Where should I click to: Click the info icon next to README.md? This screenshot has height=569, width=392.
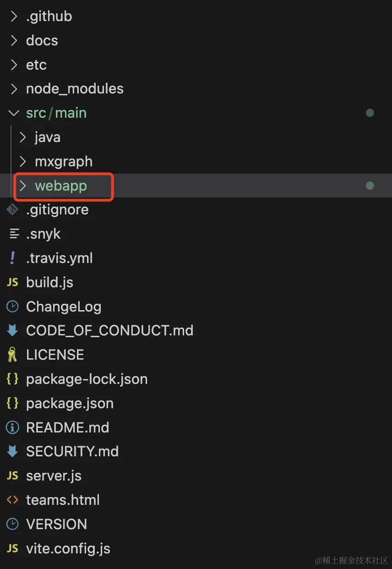click(12, 427)
